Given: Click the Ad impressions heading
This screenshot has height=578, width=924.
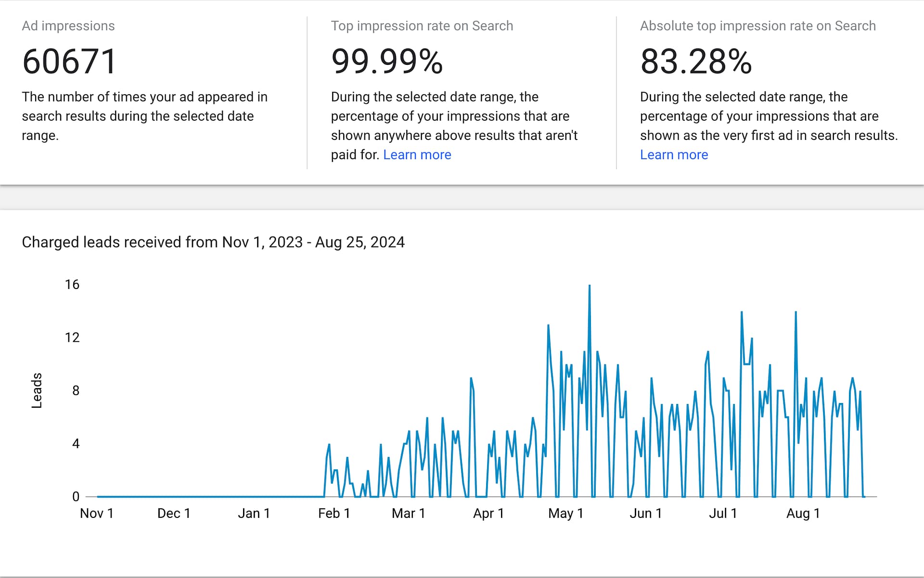Looking at the screenshot, I should 68,26.
